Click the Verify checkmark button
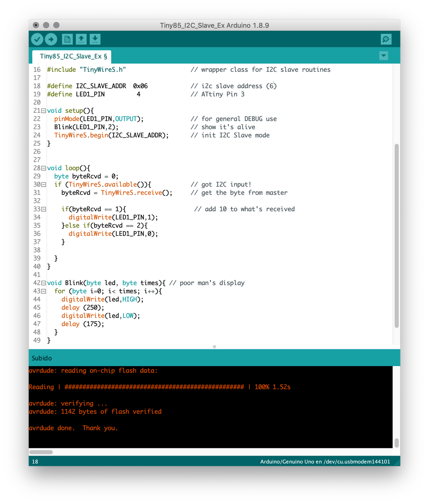The height and width of the screenshot is (504, 429). 37,39
